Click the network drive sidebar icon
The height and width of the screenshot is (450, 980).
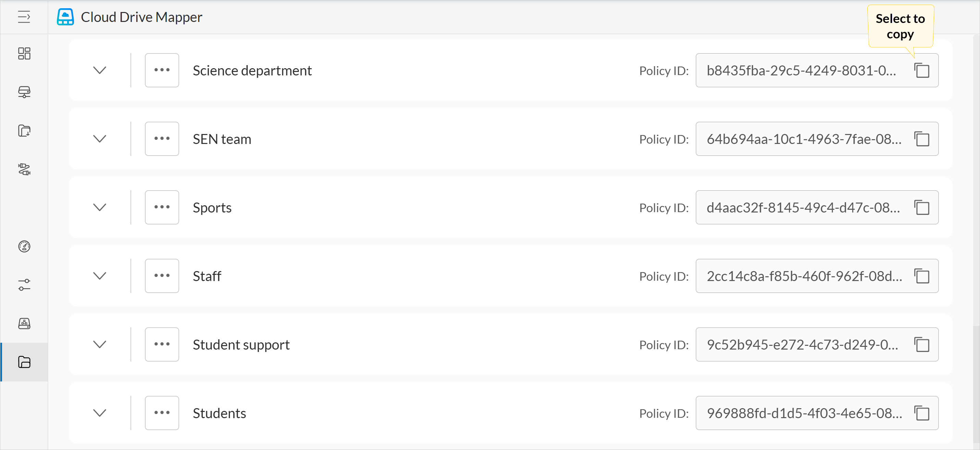[x=24, y=92]
